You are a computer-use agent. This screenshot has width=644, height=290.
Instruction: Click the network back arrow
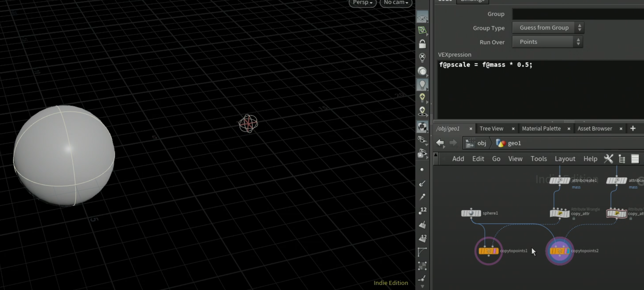click(440, 143)
